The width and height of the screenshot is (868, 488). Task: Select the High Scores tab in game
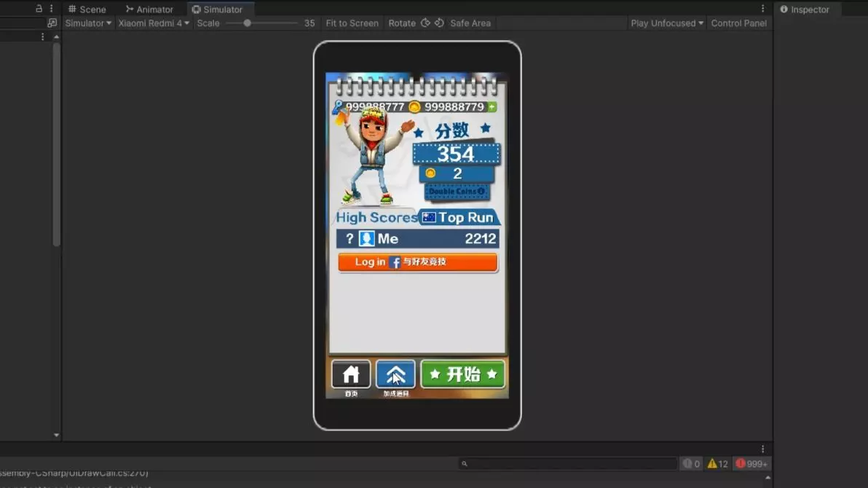coord(376,217)
